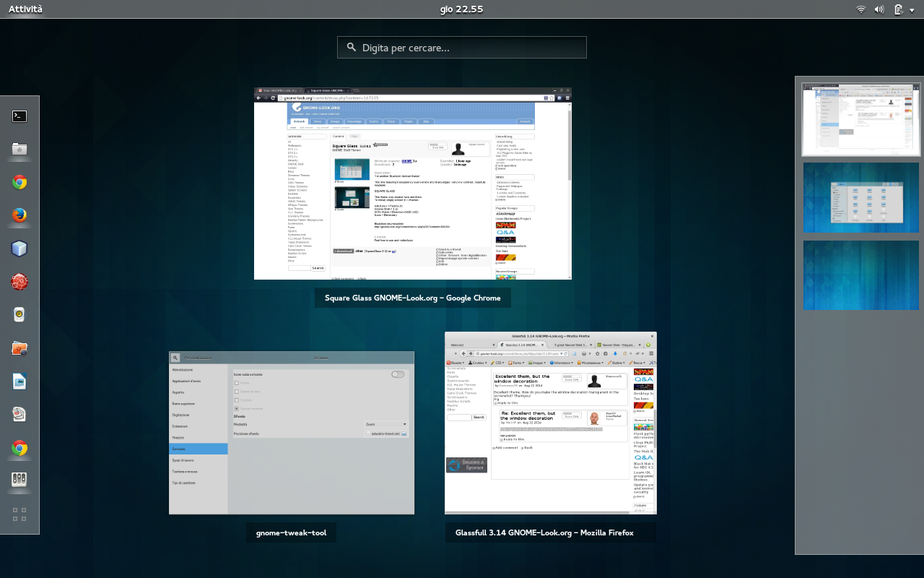Screen dimensions: 924x578
Task: Open the Tweak Tool switches icon in the dock
Action: tap(19, 480)
